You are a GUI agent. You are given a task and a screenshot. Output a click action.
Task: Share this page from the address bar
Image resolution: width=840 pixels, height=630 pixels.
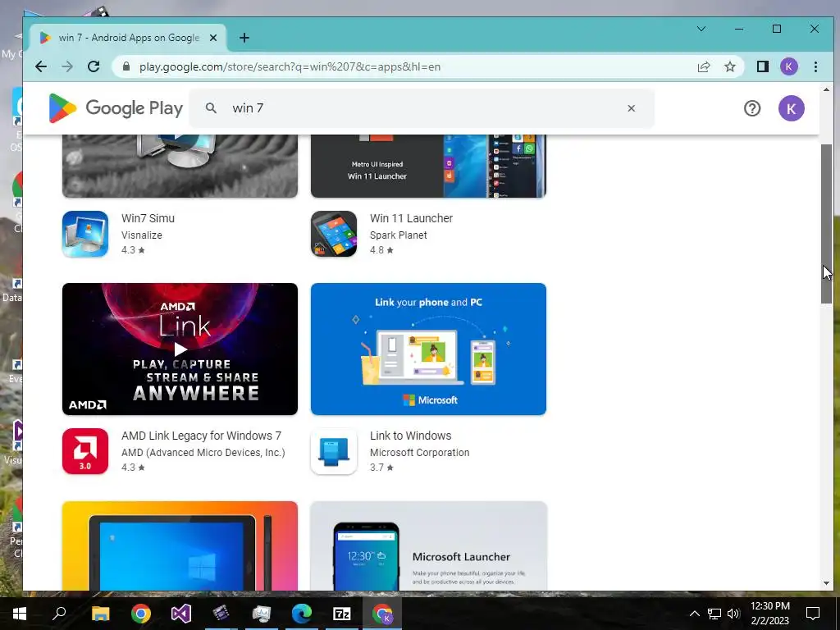(703, 66)
